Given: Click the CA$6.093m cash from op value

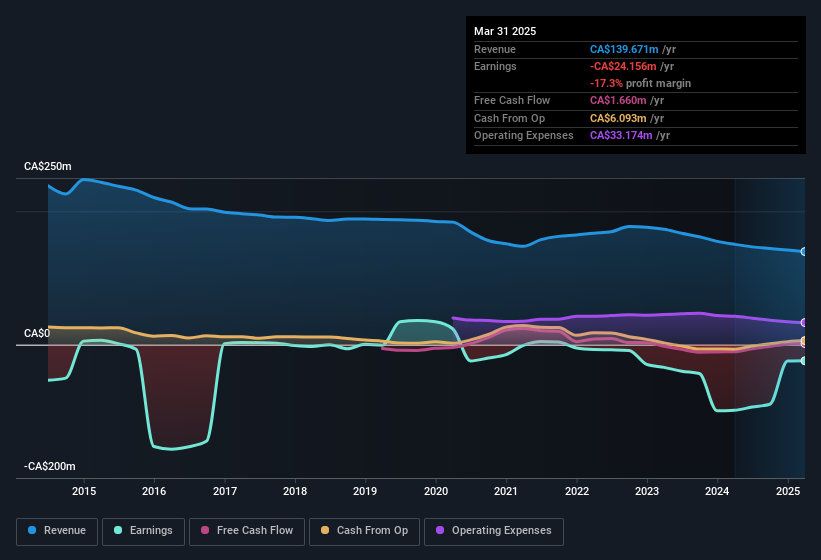Looking at the screenshot, I should coord(618,118).
